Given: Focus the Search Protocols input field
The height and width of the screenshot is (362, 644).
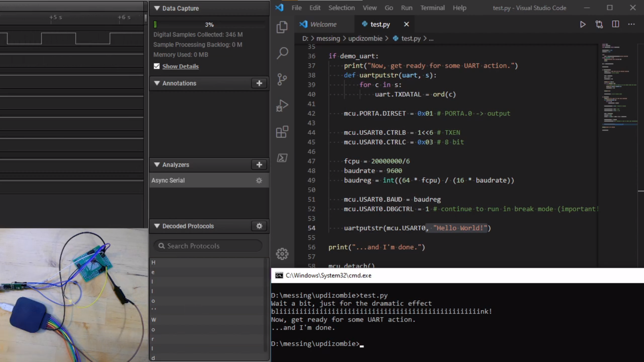Looking at the screenshot, I should coord(208,246).
